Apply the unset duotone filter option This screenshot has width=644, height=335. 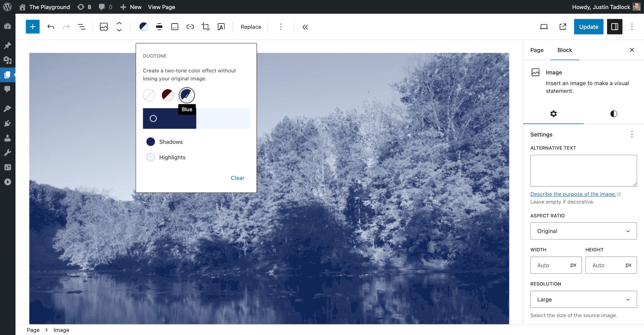(149, 95)
